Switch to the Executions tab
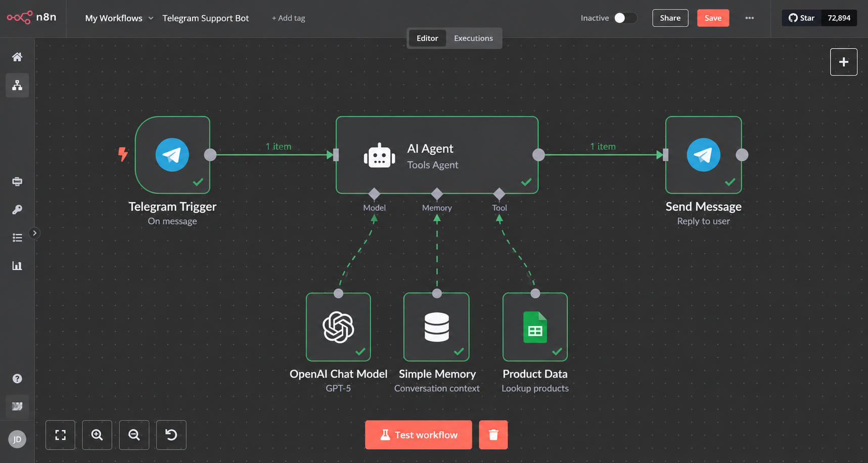The width and height of the screenshot is (868, 463). [x=473, y=38]
